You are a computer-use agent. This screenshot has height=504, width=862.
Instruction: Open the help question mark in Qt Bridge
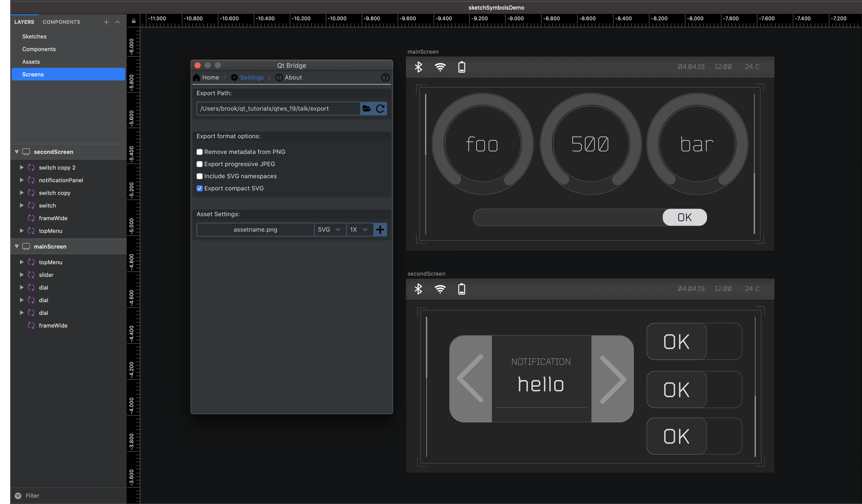[x=386, y=77]
